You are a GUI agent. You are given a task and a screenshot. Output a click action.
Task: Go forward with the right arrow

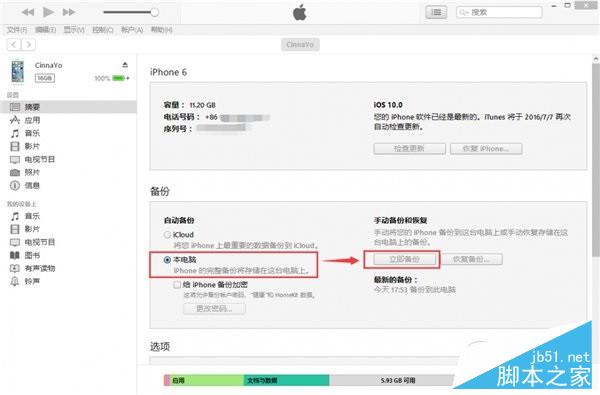coord(28,45)
